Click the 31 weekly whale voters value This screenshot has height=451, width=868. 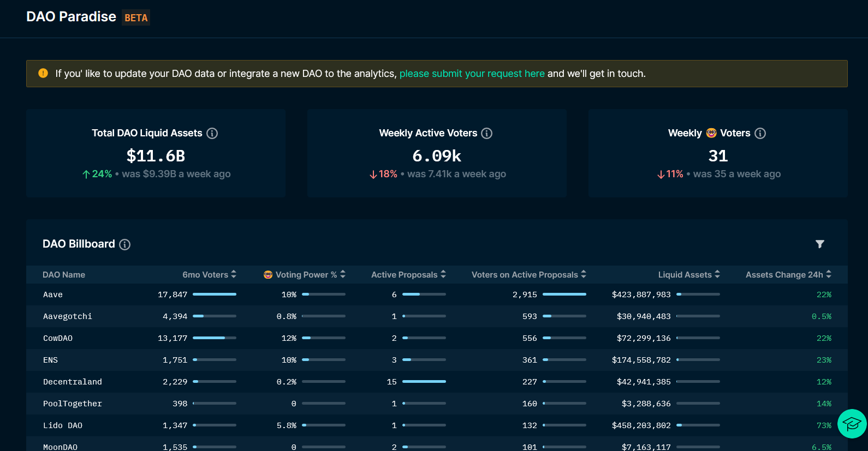pos(718,156)
